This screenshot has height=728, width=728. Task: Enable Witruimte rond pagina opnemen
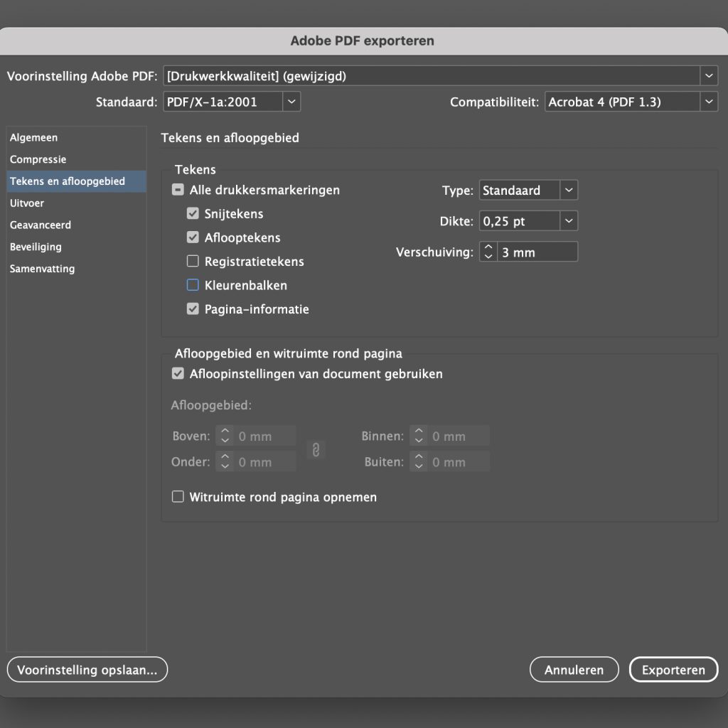click(178, 496)
